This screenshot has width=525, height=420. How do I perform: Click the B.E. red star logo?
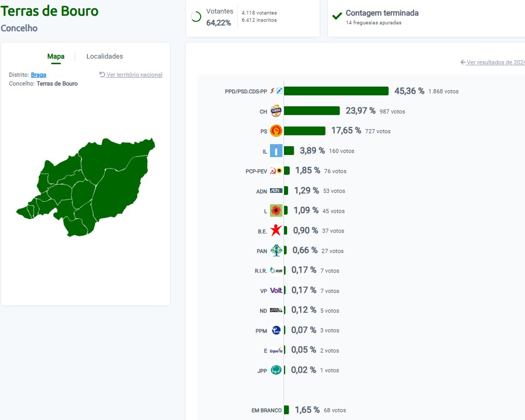click(276, 230)
